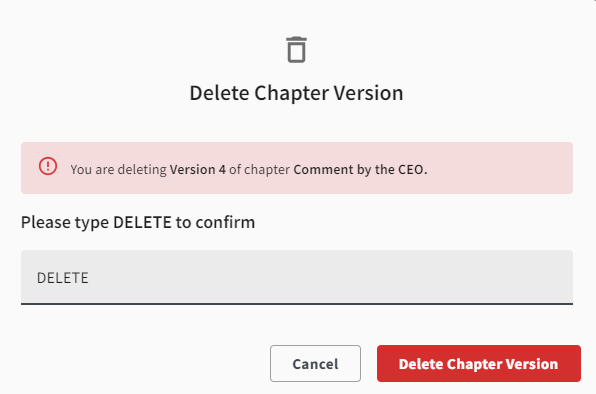Click the word DELETE in the instruction label
The width and height of the screenshot is (596, 394).
[142, 222]
